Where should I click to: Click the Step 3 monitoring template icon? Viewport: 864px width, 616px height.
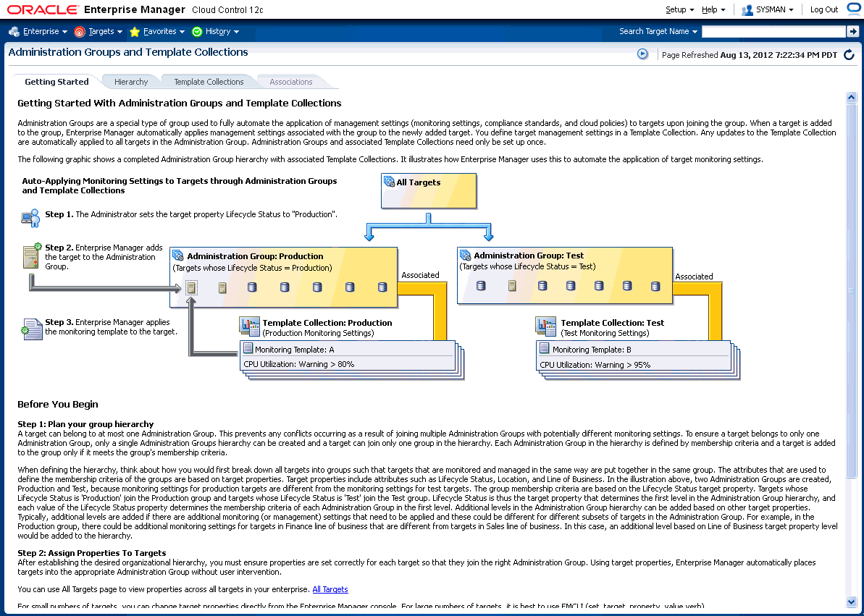[x=31, y=329]
